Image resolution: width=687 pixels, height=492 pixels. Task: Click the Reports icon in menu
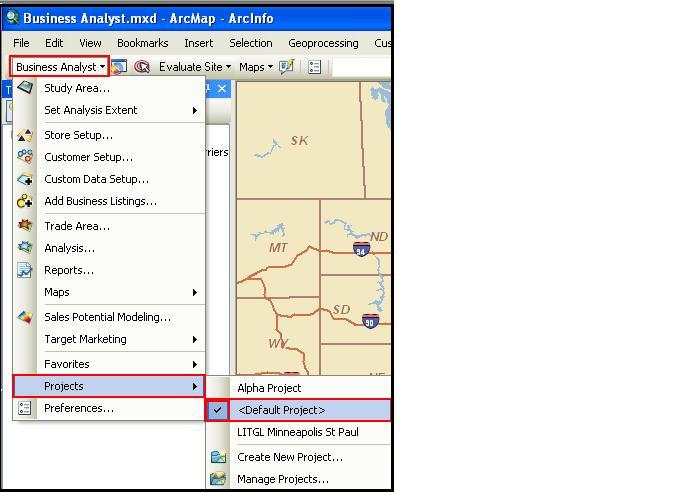(x=25, y=270)
